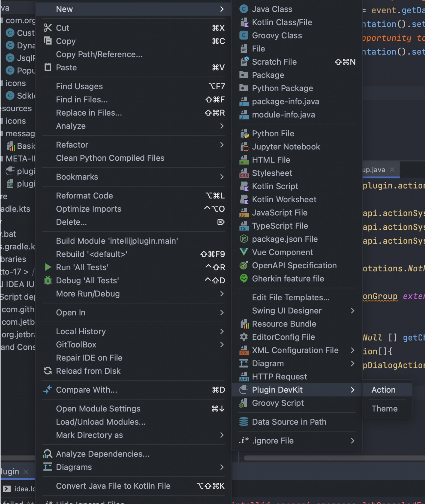
Task: Select Clean Python Compiled Files
Action: tap(134, 158)
